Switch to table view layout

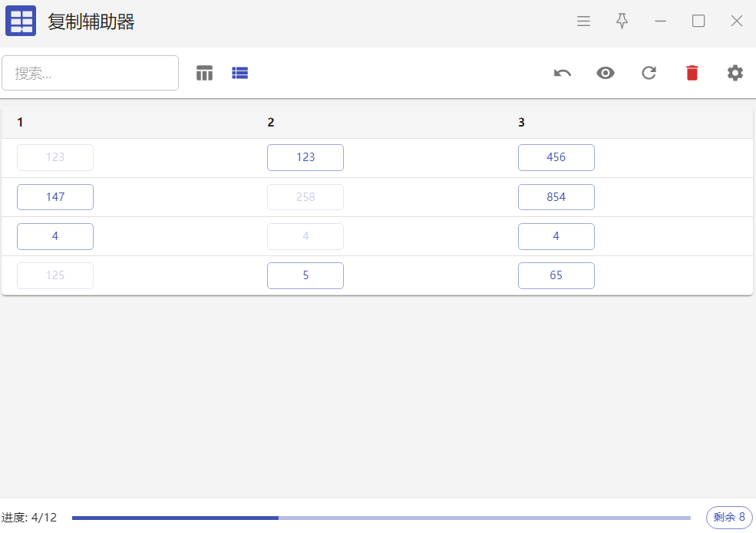click(x=204, y=73)
